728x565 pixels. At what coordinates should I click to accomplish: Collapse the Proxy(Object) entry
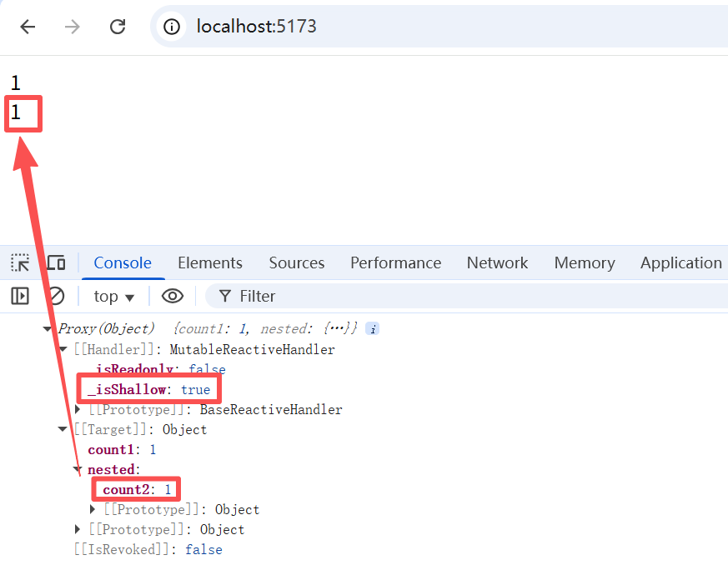(x=47, y=329)
